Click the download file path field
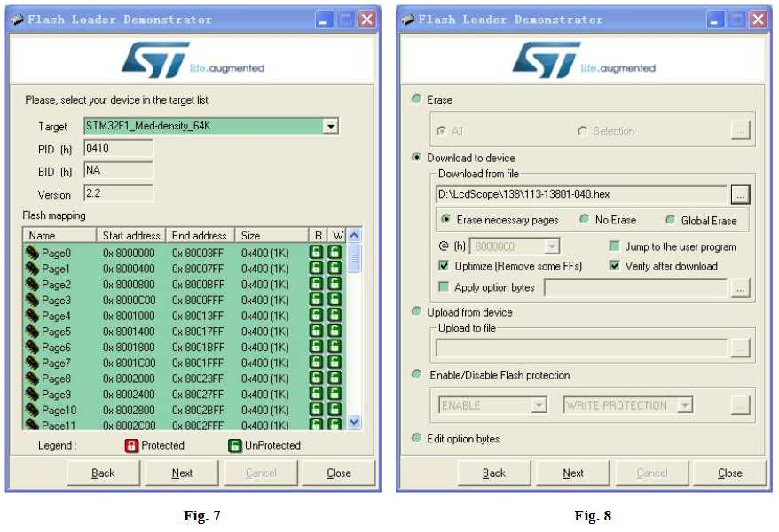Image resolution: width=779 pixels, height=532 pixels. [581, 194]
